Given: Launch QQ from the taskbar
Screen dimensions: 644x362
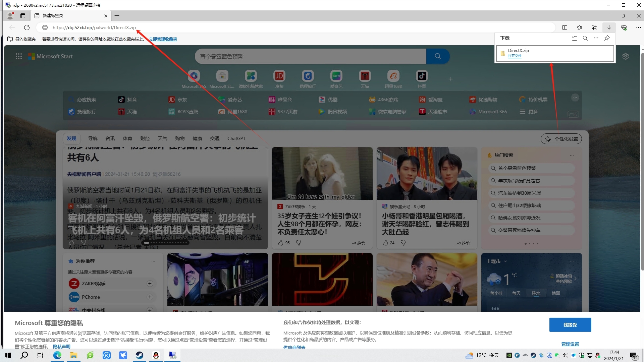Looking at the screenshot, I should [156, 355].
